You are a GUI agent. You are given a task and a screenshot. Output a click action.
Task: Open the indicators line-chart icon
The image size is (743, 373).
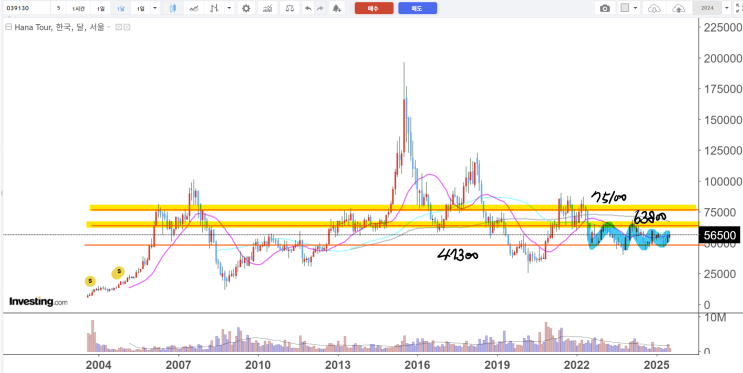[193, 9]
